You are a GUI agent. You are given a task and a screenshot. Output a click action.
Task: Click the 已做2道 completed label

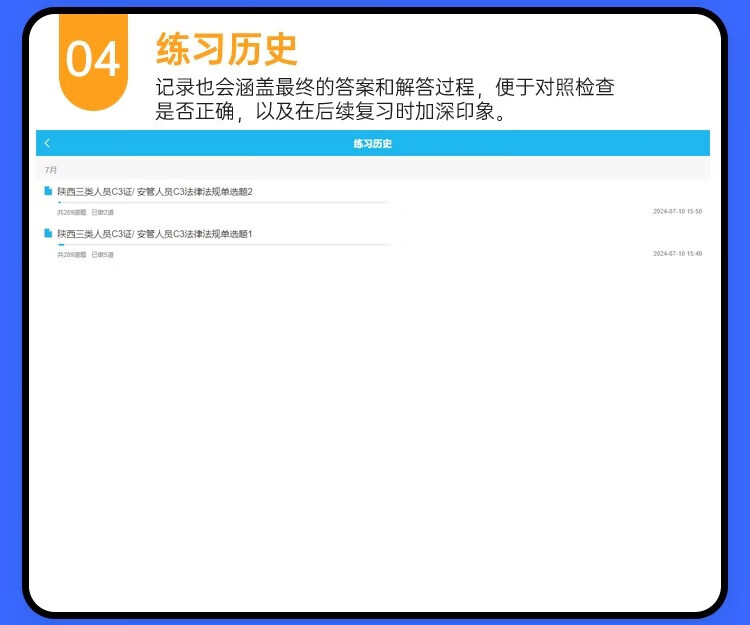[x=102, y=212]
